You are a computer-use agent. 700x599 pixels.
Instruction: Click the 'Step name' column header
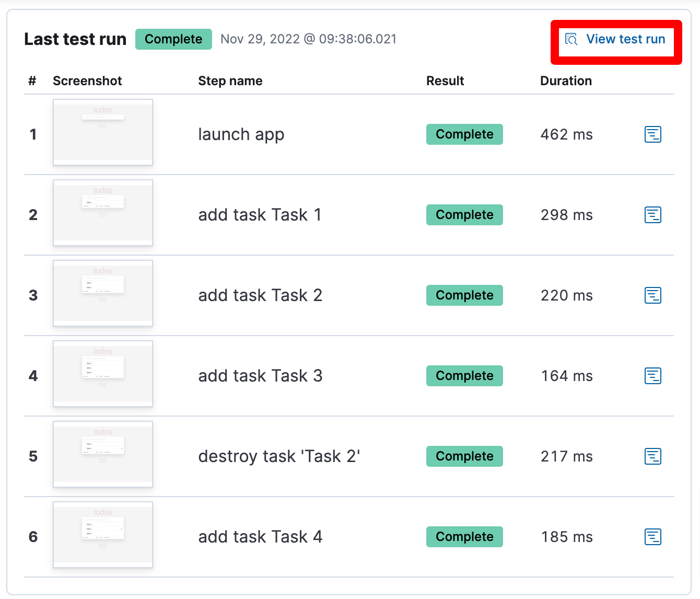(x=230, y=80)
